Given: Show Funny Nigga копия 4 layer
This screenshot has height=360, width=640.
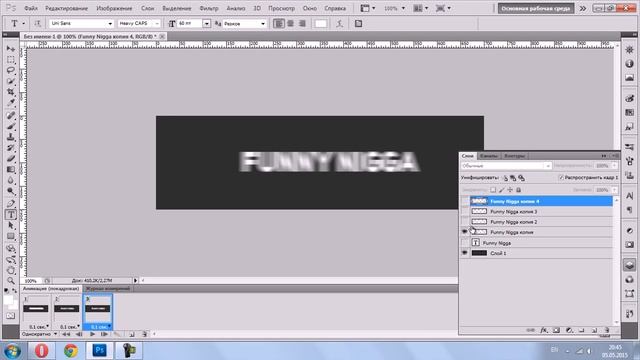Looking at the screenshot, I should pos(464,201).
